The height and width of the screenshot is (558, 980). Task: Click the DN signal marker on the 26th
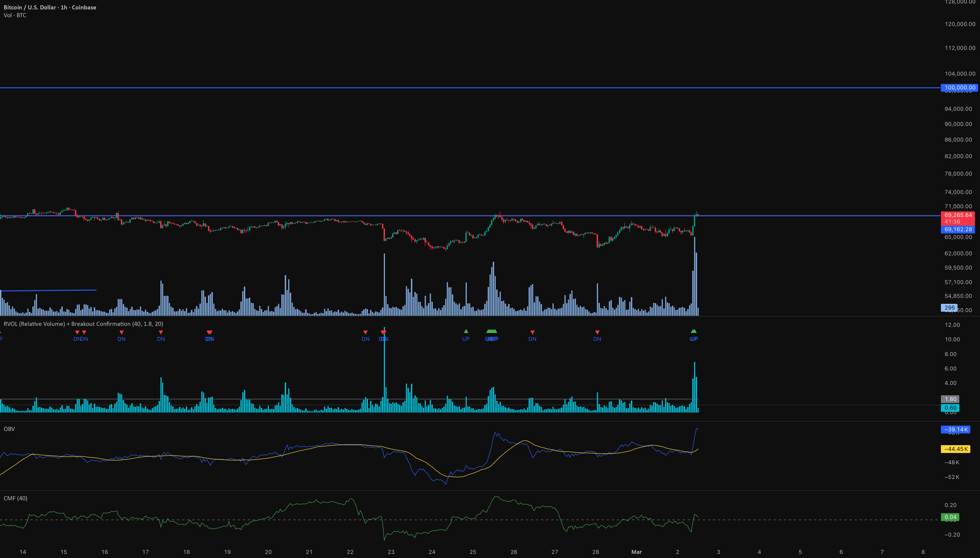point(532,336)
